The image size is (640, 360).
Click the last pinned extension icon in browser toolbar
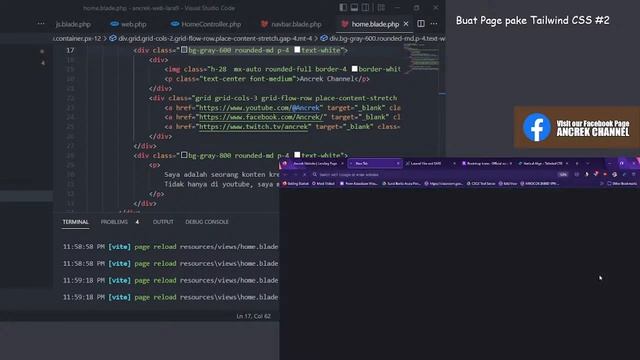624,174
